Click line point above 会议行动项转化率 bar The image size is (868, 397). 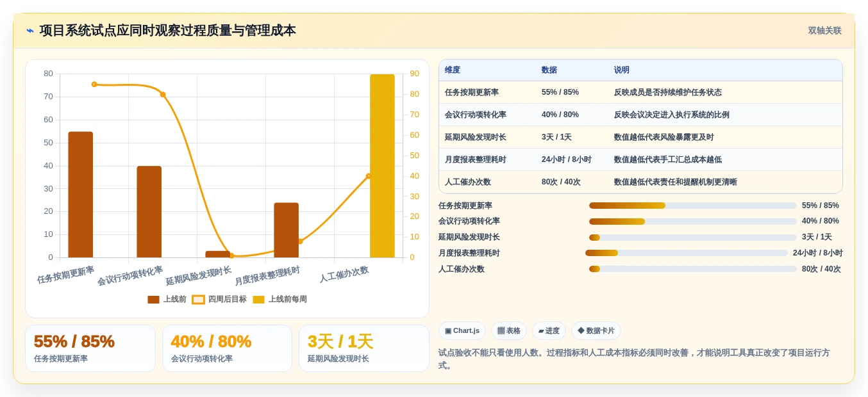(163, 94)
